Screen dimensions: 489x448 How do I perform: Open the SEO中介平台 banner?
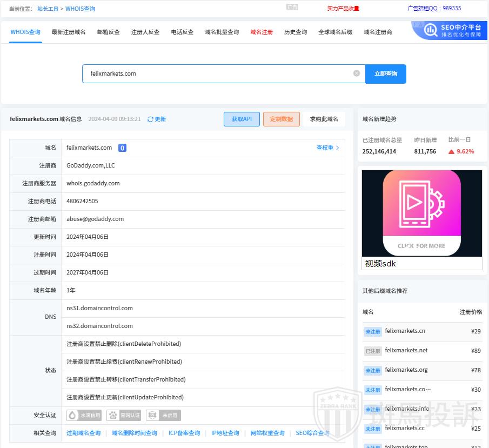[449, 31]
